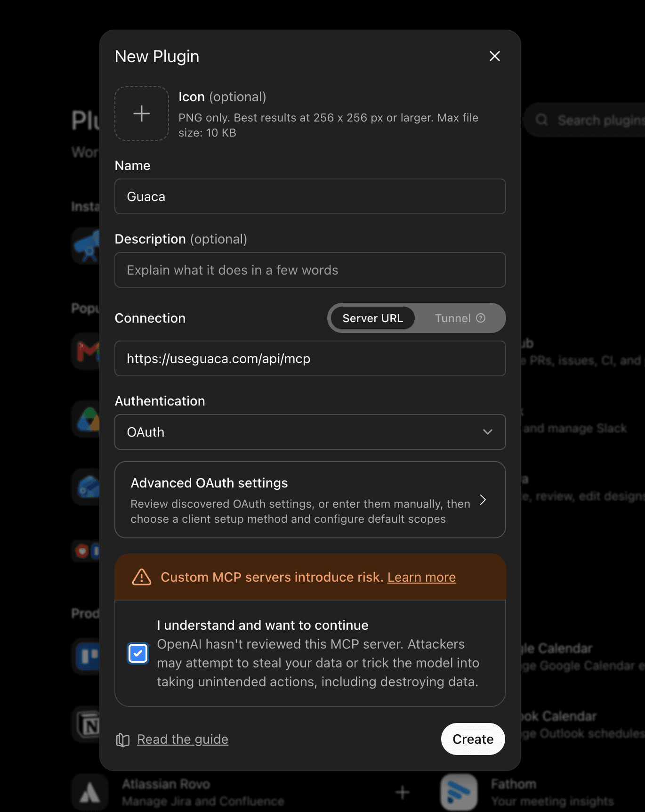
Task: Click the search magnifier icon in background
Action: (542, 120)
